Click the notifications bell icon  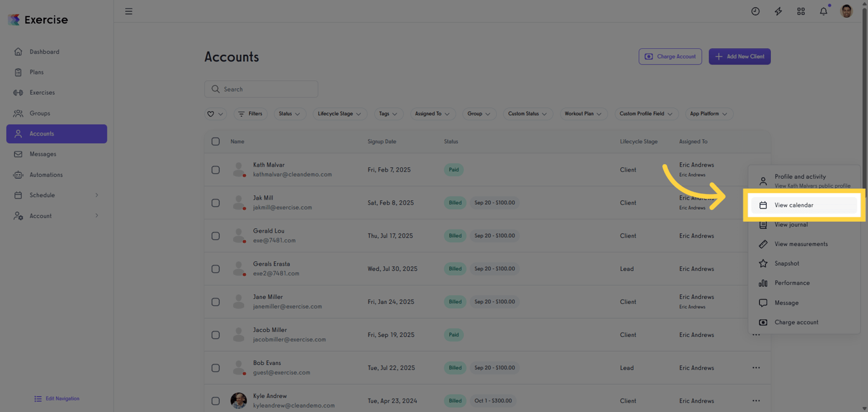pyautogui.click(x=824, y=11)
